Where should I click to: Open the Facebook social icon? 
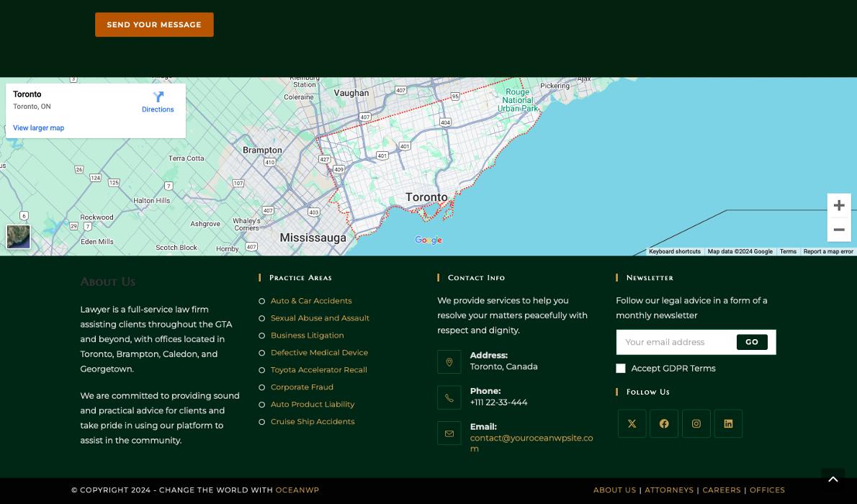tap(664, 423)
